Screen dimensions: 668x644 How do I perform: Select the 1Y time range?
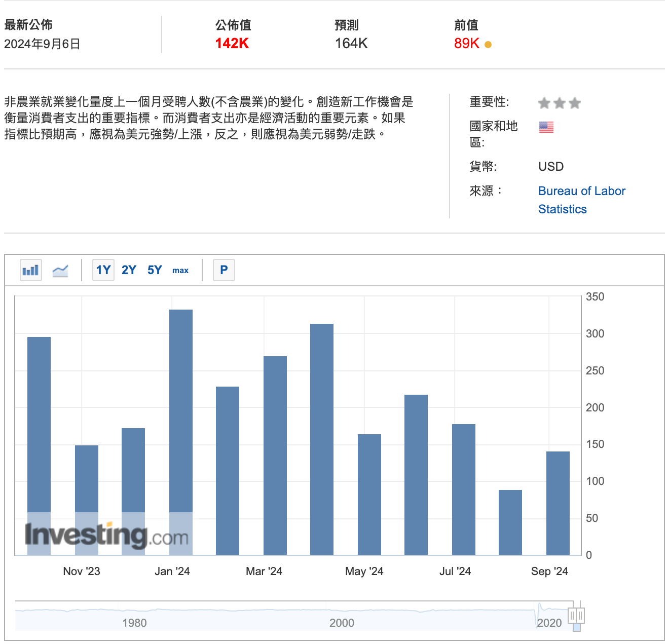(103, 270)
